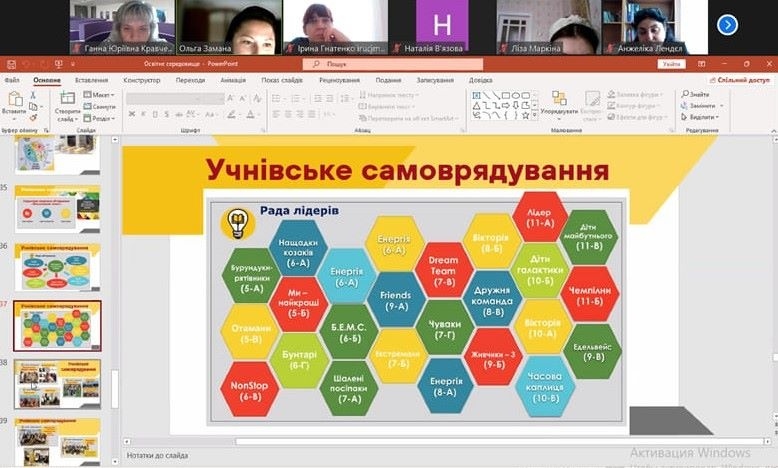Open the Вставлення ribbon tab
The width and height of the screenshot is (778, 468).
[91, 80]
